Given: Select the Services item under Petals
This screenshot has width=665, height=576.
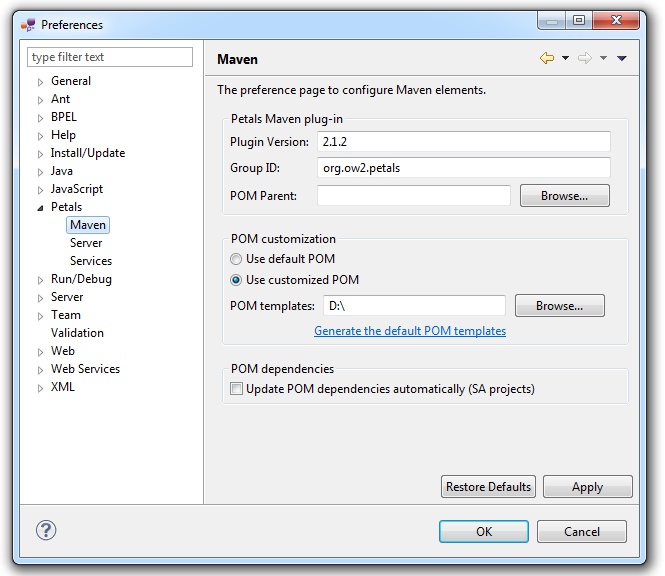Looking at the screenshot, I should [91, 261].
